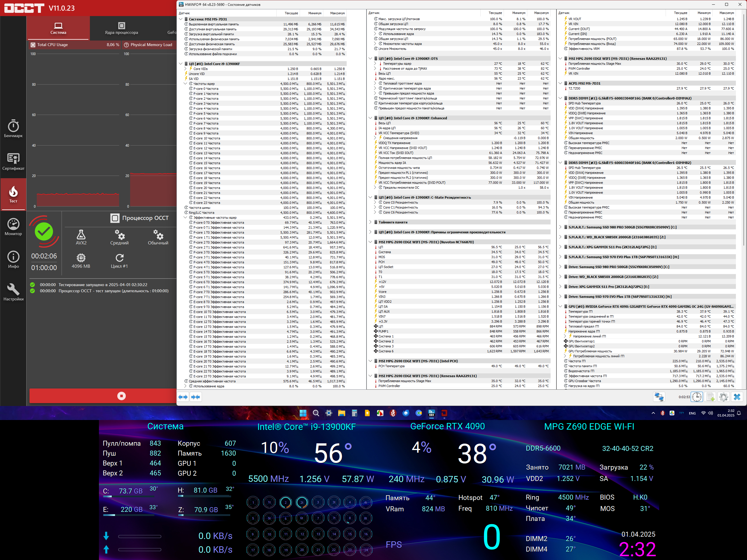Click HWiNFO reset clock timer button
This screenshot has height=560, width=747.
697,397
